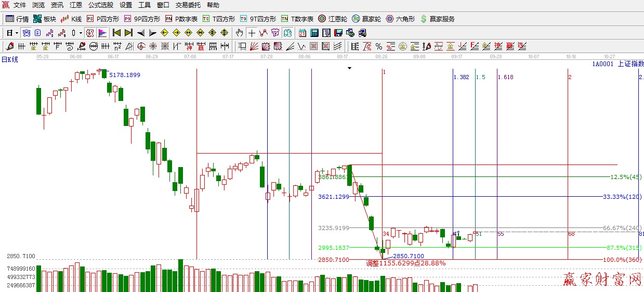
Task: Select the hand pan tool
Action: (239, 33)
